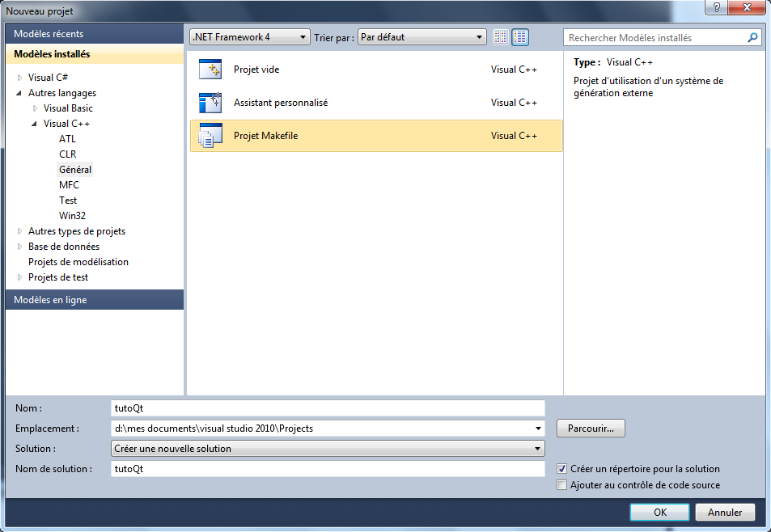Switch to medium icons list view
771x532 pixels.
(520, 37)
